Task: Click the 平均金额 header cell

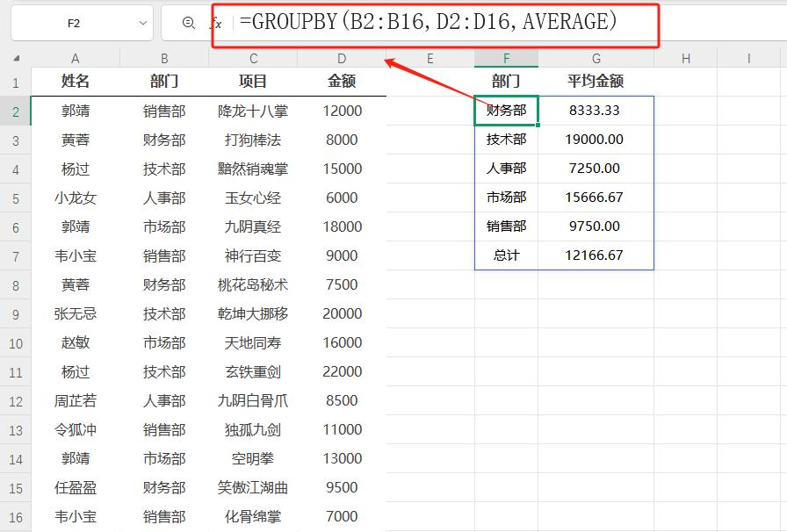Action: [x=596, y=82]
